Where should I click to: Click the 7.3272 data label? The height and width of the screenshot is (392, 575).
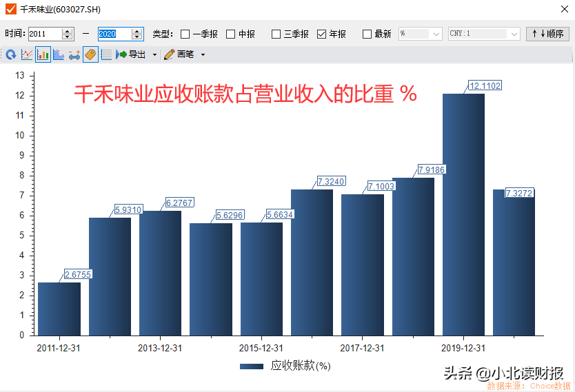pos(519,193)
